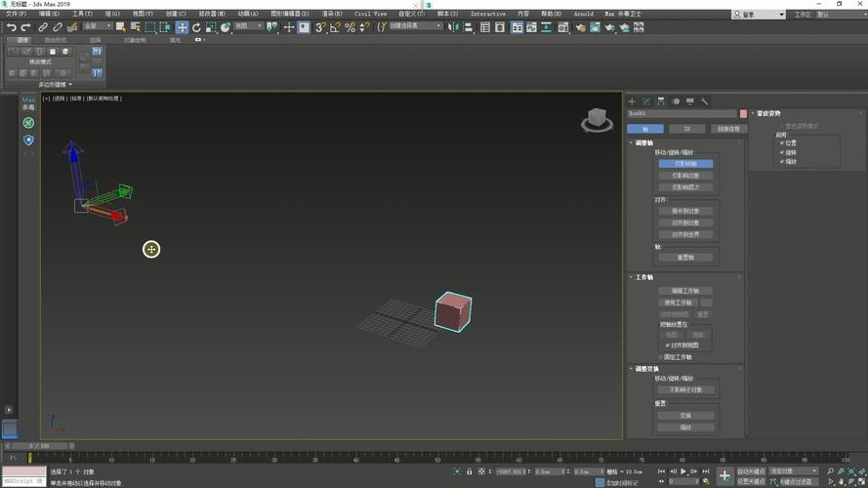868x488 pixels.
Task: Click the Redo arrow icon
Action: tap(25, 27)
